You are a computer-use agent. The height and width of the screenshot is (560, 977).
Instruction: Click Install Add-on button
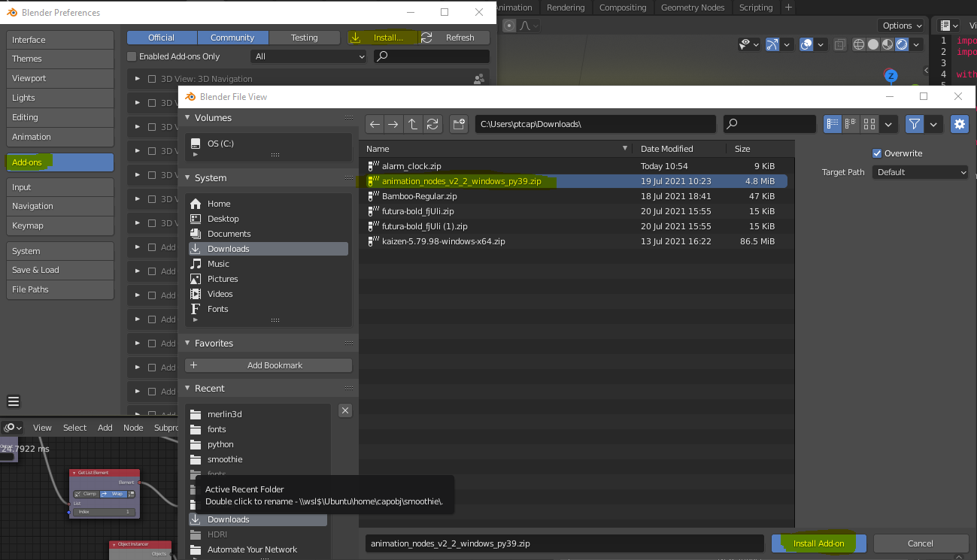click(x=819, y=543)
